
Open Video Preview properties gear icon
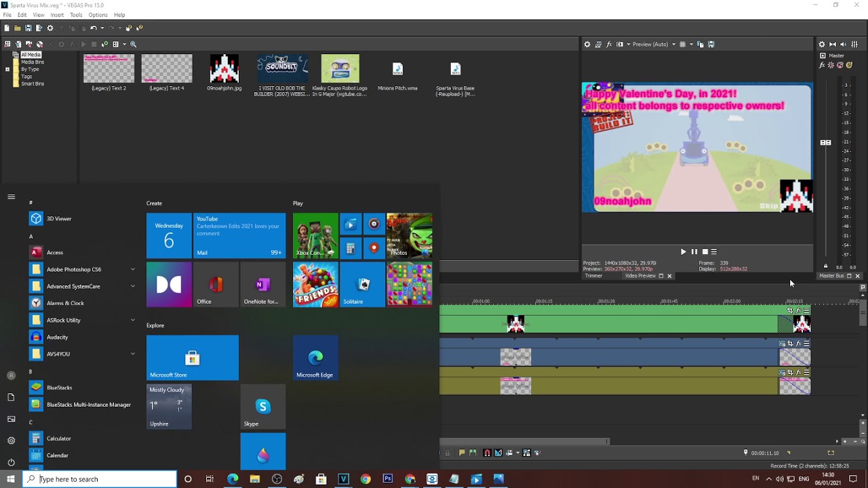tap(587, 44)
